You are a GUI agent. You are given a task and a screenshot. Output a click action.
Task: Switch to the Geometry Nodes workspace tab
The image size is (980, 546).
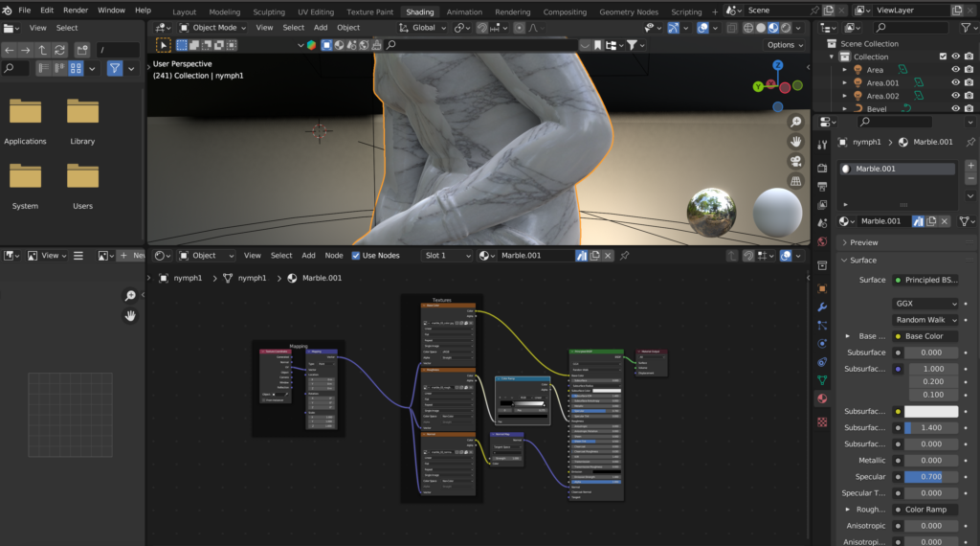(629, 11)
